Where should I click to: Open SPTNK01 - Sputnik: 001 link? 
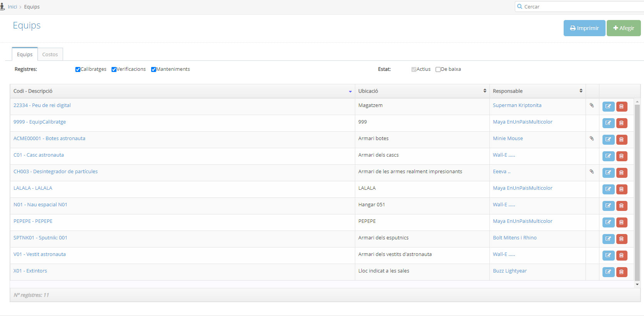coord(40,237)
